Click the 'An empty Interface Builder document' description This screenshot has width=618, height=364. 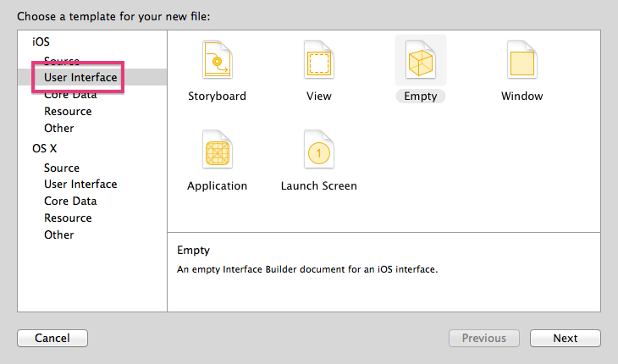tap(307, 269)
